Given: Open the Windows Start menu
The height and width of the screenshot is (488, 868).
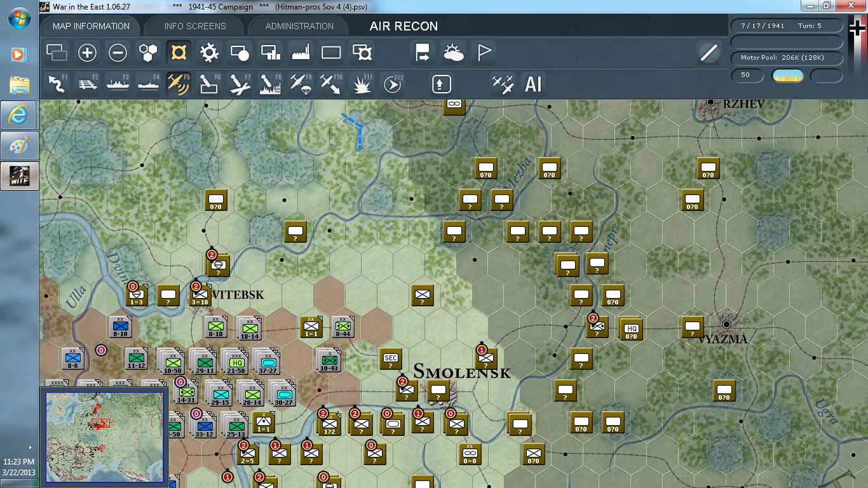Looking at the screenshot, I should click(x=20, y=18).
